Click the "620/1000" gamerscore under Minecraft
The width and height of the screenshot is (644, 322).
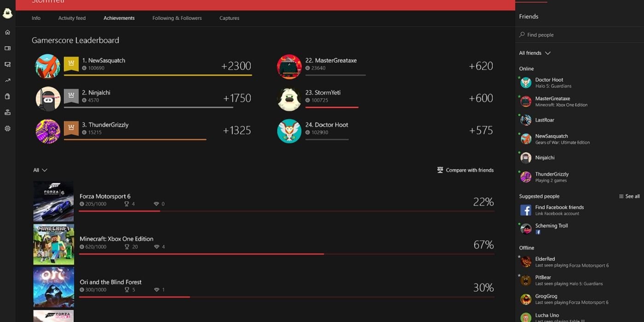pos(96,247)
